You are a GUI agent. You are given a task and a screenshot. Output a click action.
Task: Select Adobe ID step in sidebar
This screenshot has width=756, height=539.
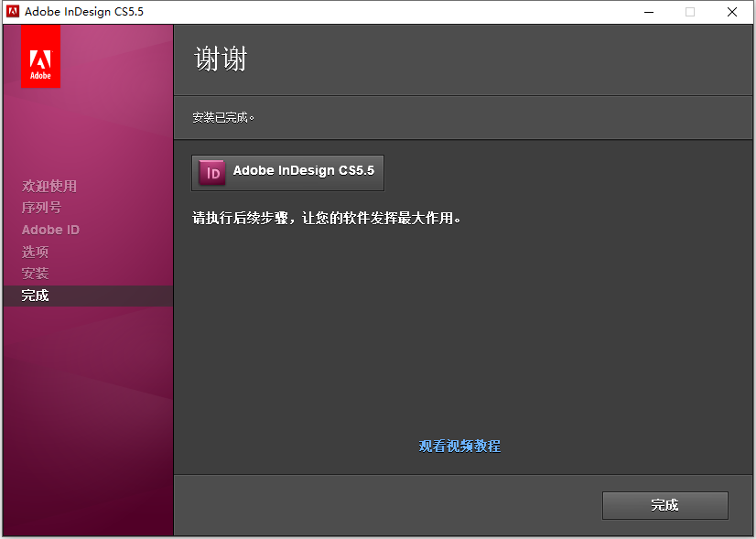[50, 230]
